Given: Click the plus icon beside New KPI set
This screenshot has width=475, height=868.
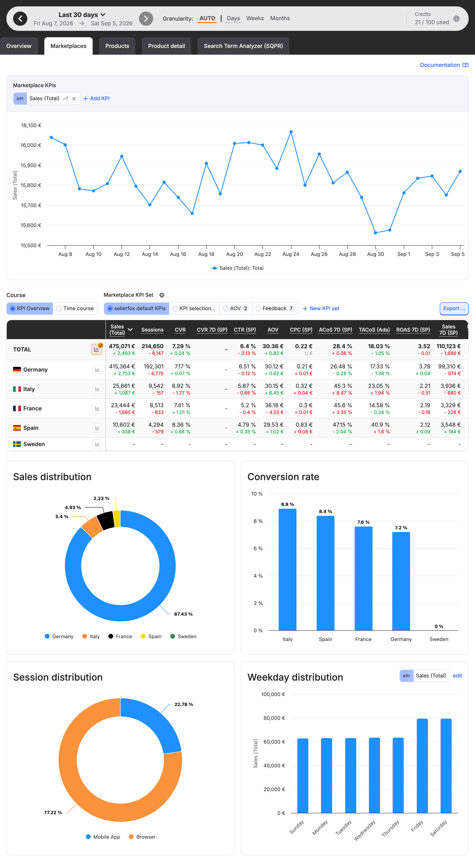Looking at the screenshot, I should tap(305, 309).
